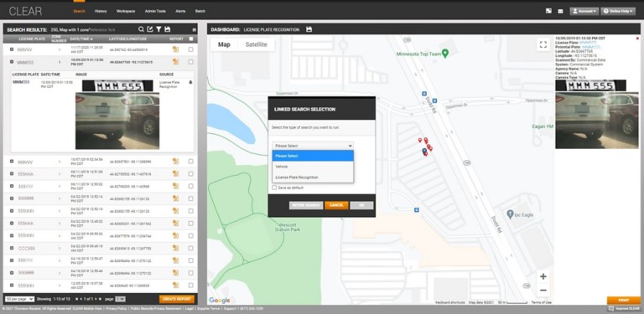Toggle the map fullscreen view icon
The image size is (644, 314).
(543, 44)
